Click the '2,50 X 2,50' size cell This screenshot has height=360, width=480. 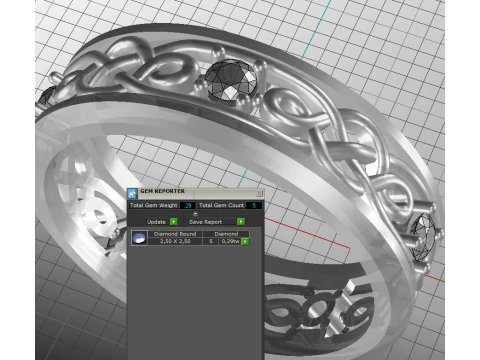point(175,241)
